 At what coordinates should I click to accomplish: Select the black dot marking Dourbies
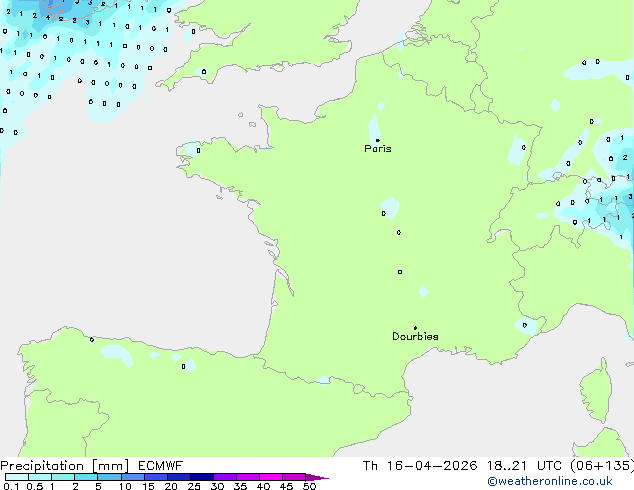(415, 328)
